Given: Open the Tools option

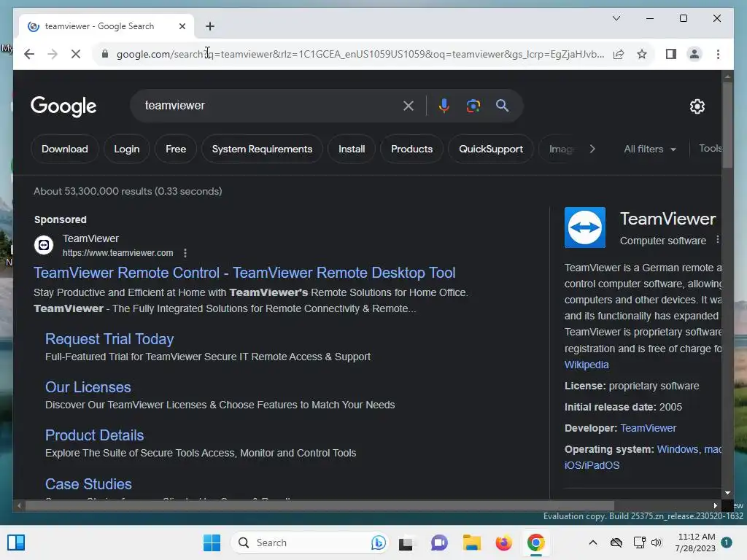Looking at the screenshot, I should 710,149.
